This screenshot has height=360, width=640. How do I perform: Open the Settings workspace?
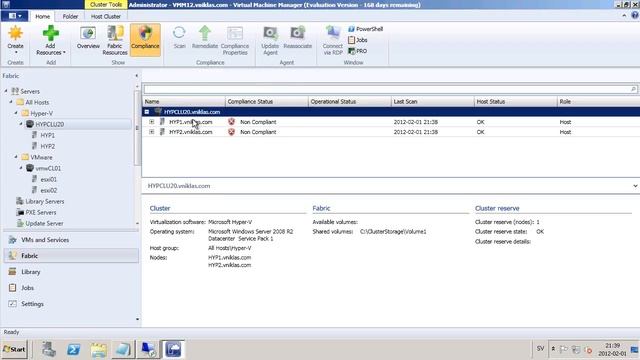pos(71,304)
